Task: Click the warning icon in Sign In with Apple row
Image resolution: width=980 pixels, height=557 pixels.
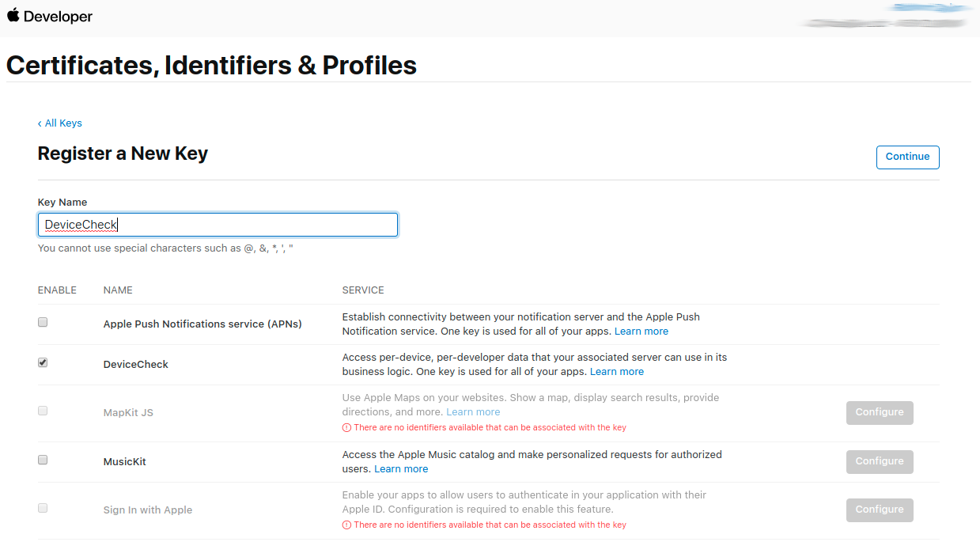Action: 346,524
